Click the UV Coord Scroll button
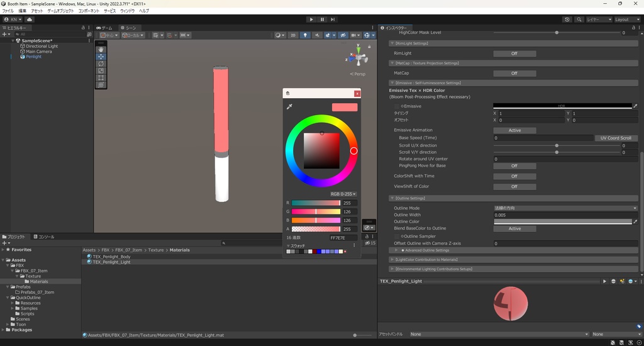The height and width of the screenshot is (346, 644). tap(616, 138)
